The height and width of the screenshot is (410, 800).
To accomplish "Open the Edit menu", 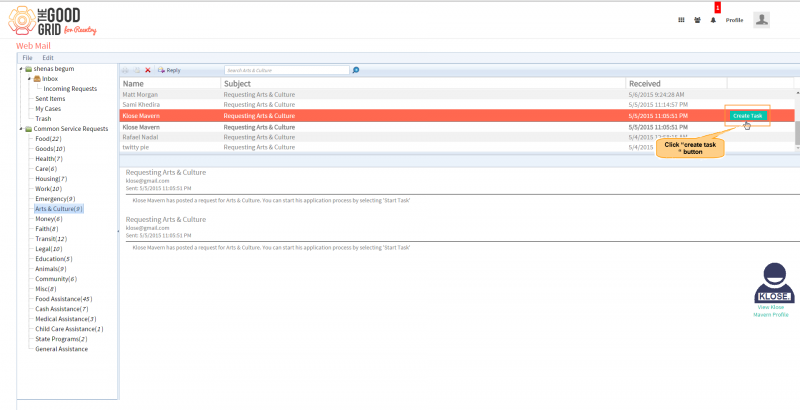I will (48, 58).
